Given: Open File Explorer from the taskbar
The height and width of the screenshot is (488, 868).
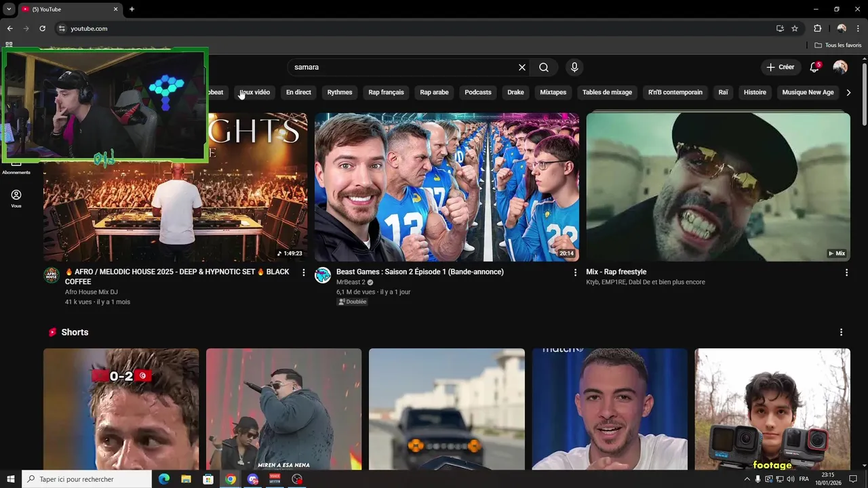Looking at the screenshot, I should [186, 479].
